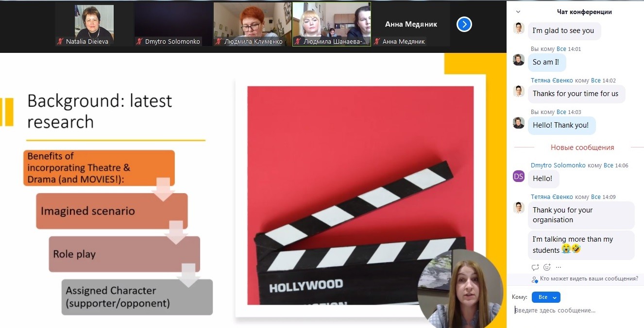Click the 14:09 timestamp in chat

click(609, 197)
